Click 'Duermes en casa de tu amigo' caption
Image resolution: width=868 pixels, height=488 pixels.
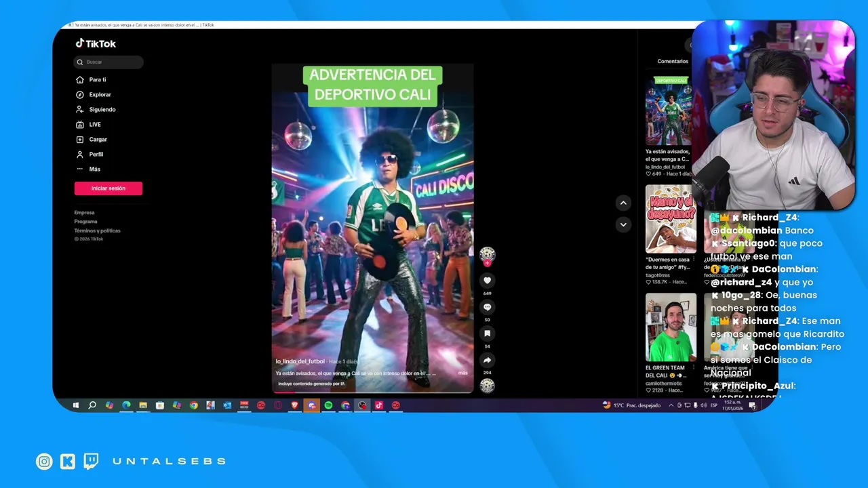coord(668,263)
